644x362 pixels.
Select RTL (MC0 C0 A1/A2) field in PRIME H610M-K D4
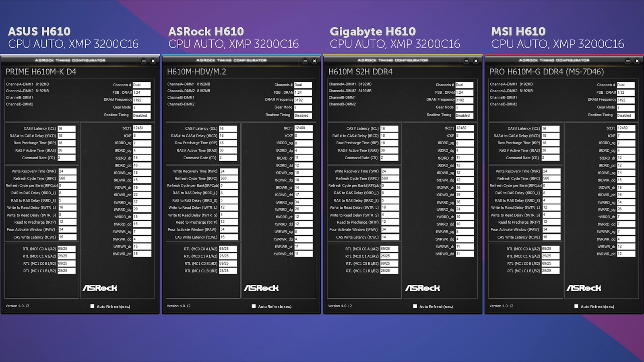[x=66, y=249]
